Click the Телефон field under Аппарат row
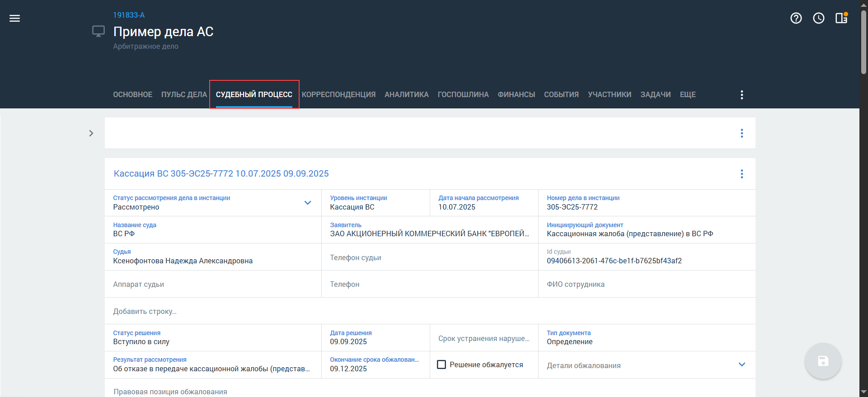The image size is (868, 397). click(x=430, y=284)
